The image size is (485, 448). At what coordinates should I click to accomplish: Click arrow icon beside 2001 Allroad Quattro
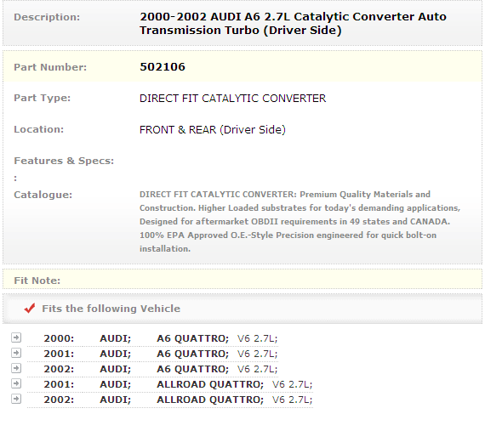[x=16, y=383]
